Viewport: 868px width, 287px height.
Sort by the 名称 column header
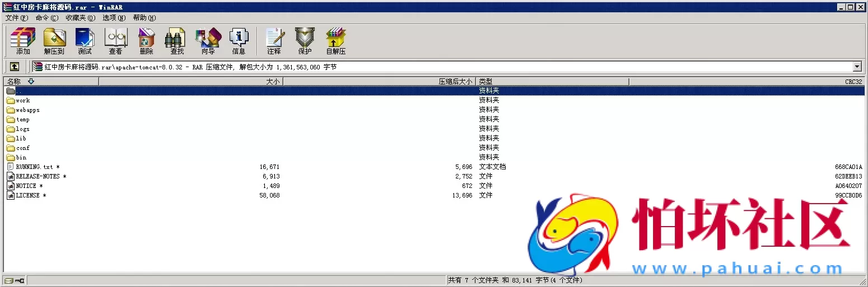[51, 82]
